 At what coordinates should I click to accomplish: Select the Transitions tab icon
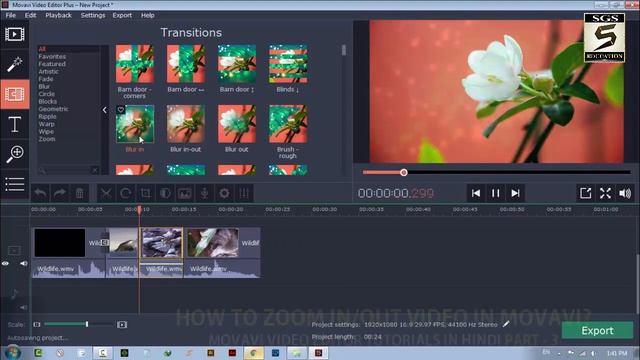coord(15,94)
